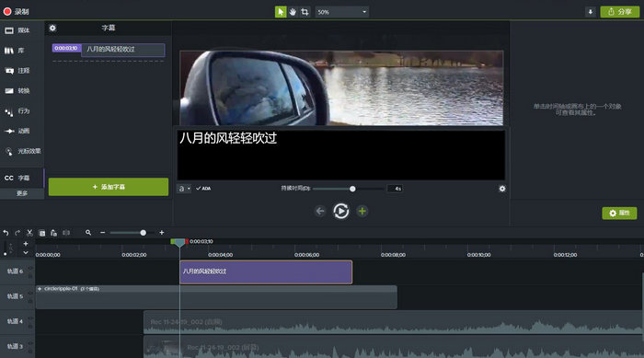
Task: Select the Rec 11-24-19_002 screen clip on Track 3
Action: (x=393, y=347)
